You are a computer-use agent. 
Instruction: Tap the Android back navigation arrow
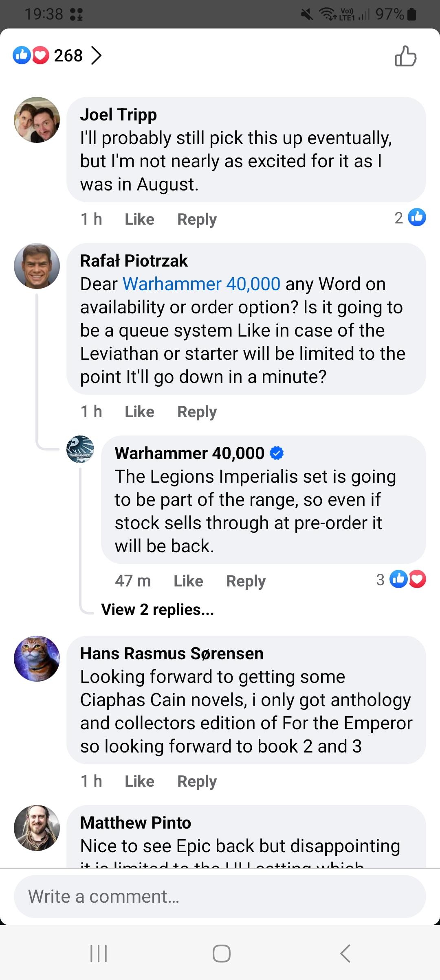[345, 953]
